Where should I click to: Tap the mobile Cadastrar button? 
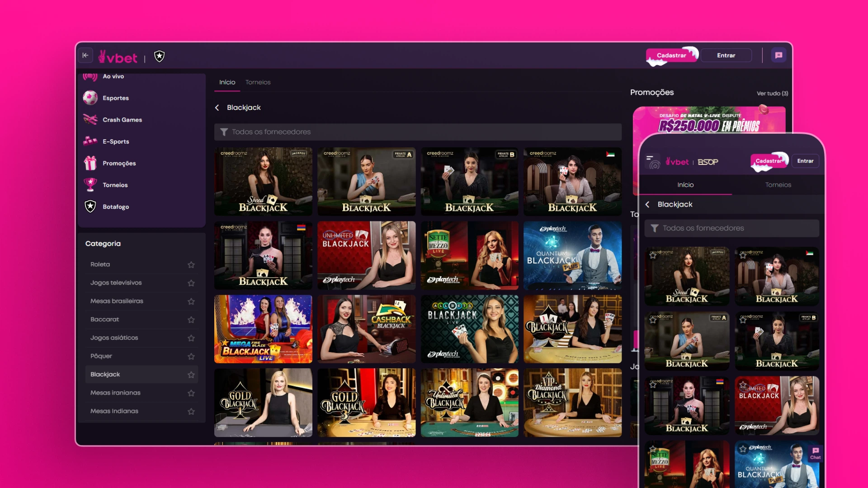769,161
